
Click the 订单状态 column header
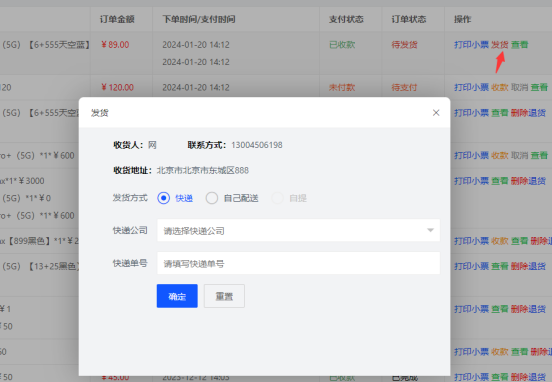pos(409,19)
